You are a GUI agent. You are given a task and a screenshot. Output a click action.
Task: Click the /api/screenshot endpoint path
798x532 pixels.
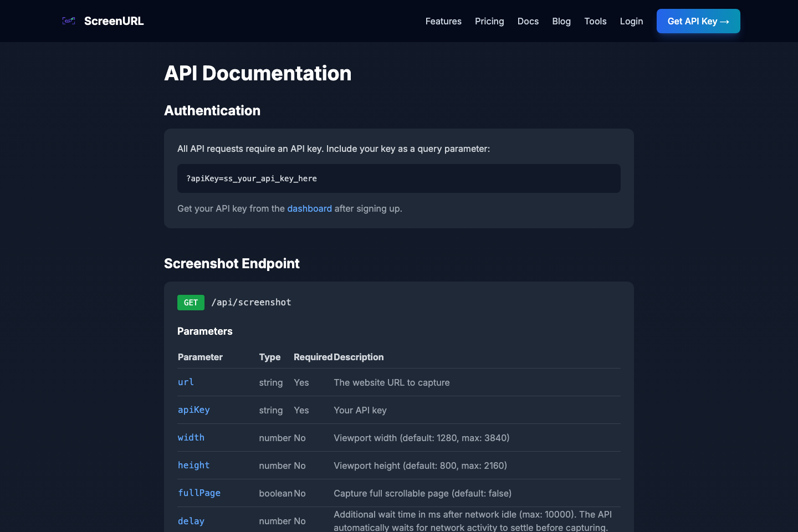coord(251,302)
